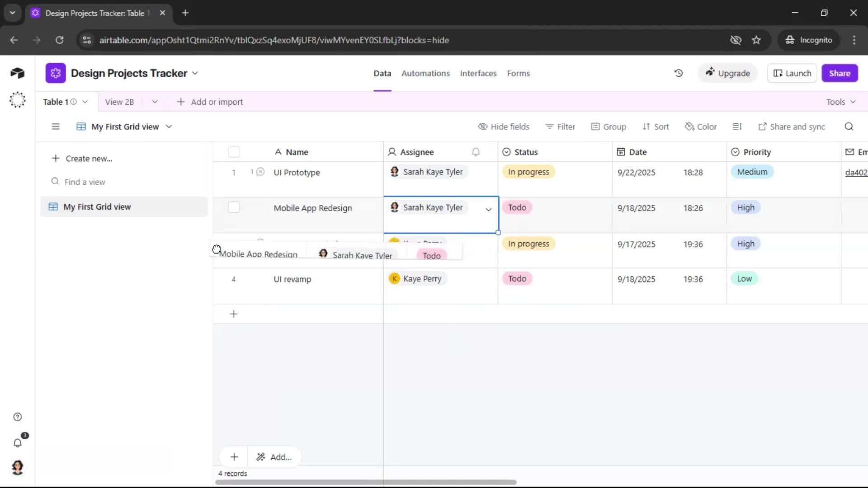Open My First Grid view dropdown chevron

coord(169,127)
